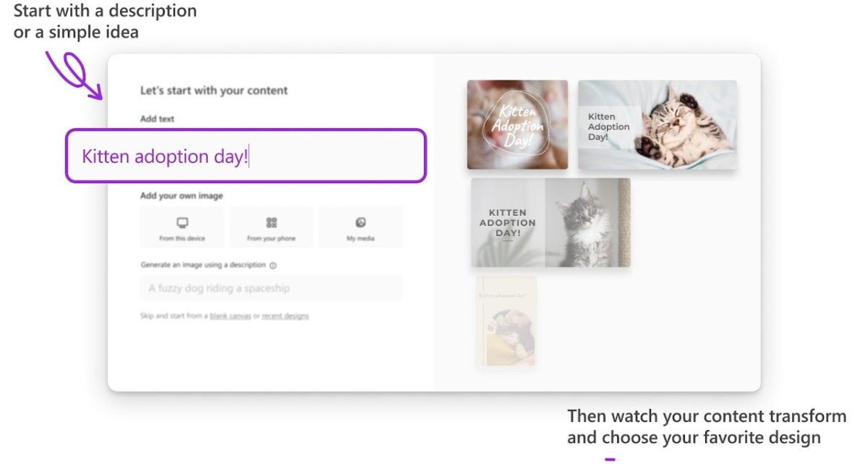This screenshot has width=868, height=464.
Task: Click the 'Generate an image using a description' label
Action: coord(203,266)
